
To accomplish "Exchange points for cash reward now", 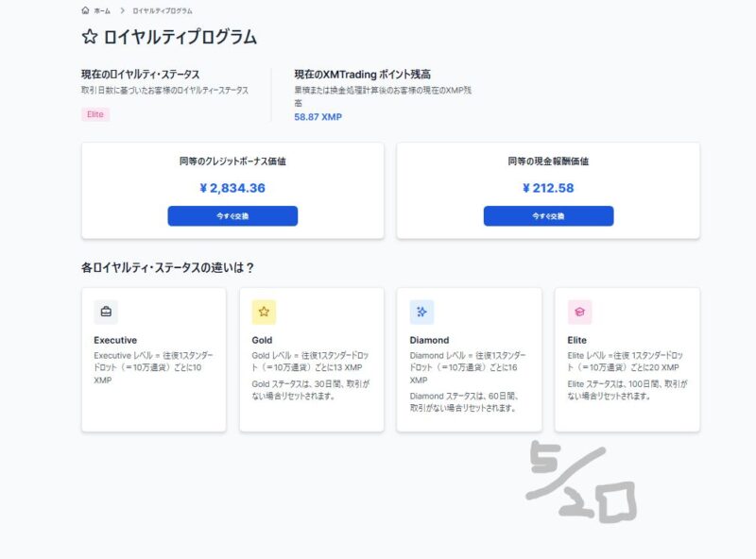I will pos(549,216).
